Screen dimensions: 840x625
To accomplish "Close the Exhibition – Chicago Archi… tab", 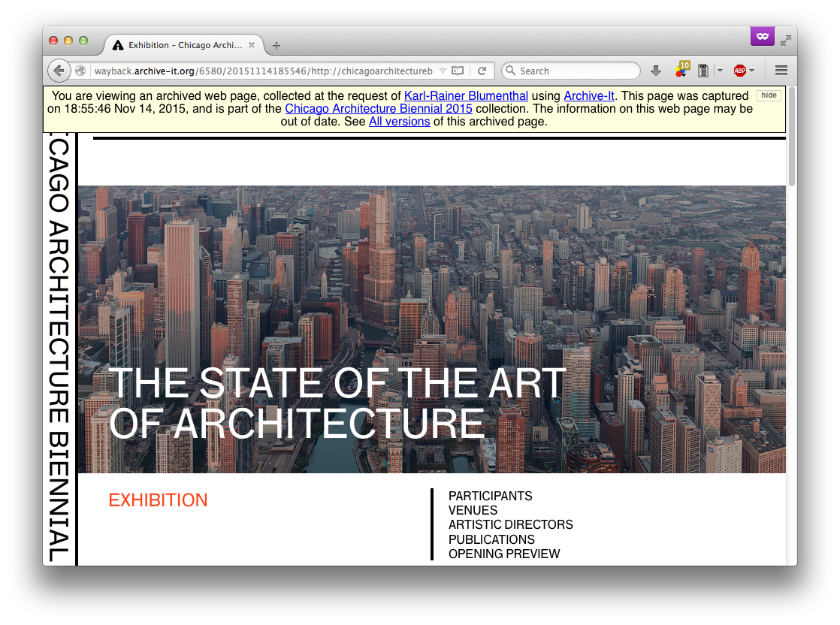I will [252, 45].
